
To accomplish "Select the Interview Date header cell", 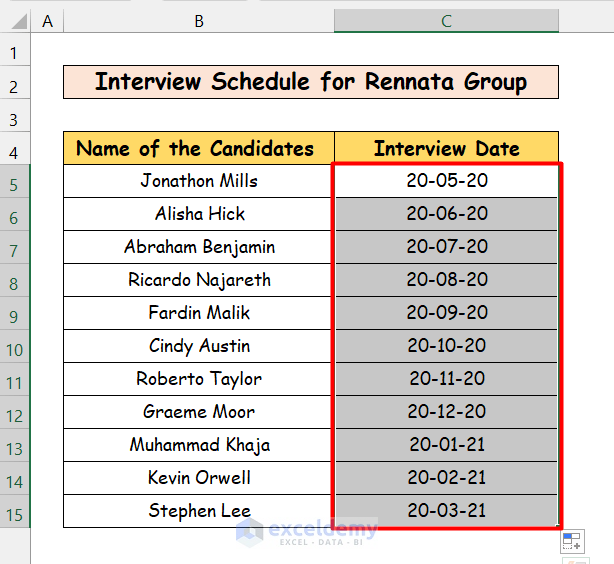I will [446, 149].
